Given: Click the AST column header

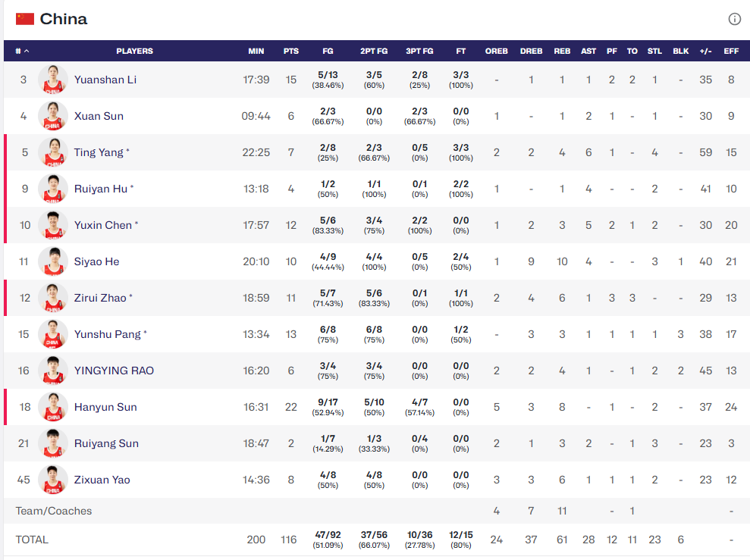Looking at the screenshot, I should (588, 51).
